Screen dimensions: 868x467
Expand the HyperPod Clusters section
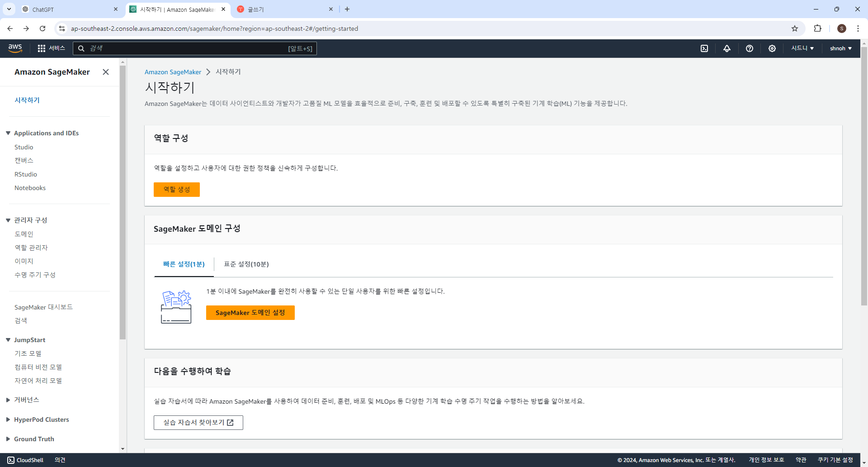click(x=8, y=419)
